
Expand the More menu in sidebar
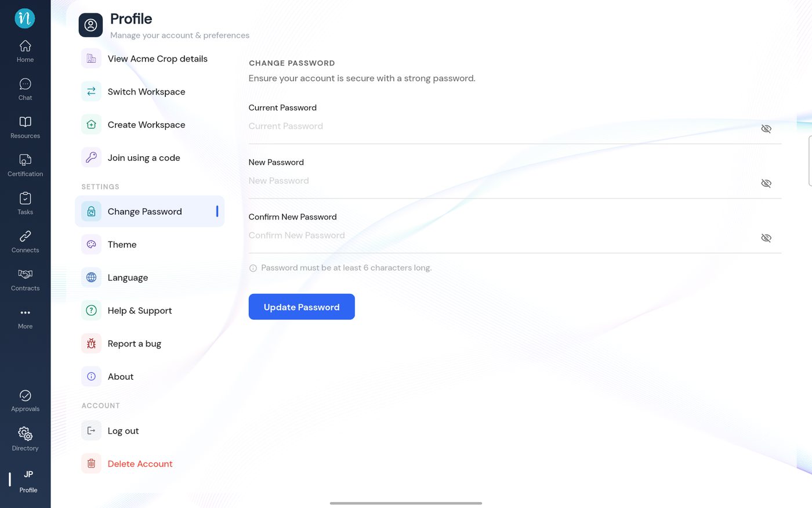point(25,318)
